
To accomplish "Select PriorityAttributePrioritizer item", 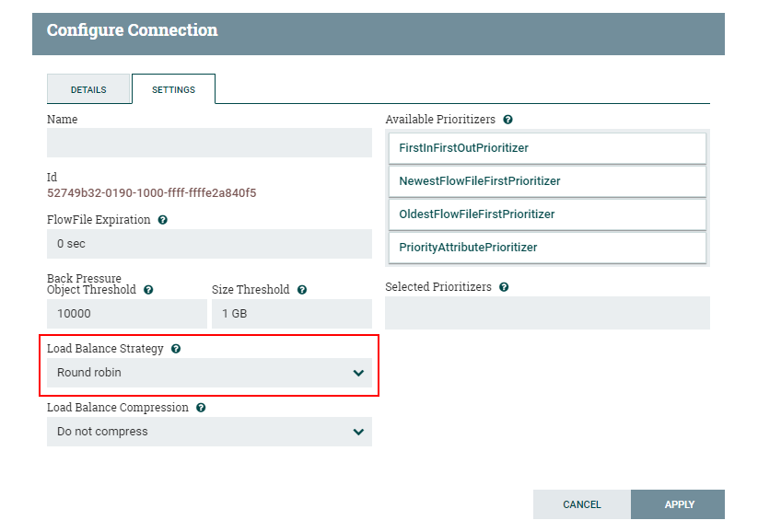I will [547, 248].
